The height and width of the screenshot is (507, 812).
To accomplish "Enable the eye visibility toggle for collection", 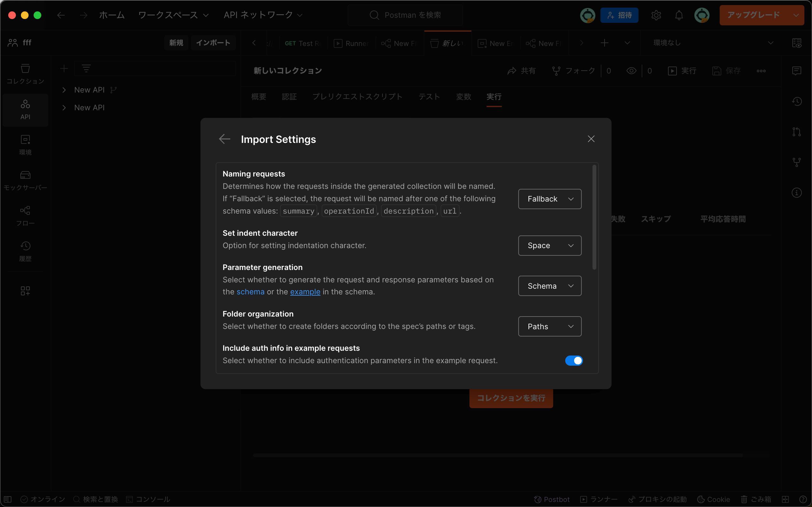I will point(631,70).
